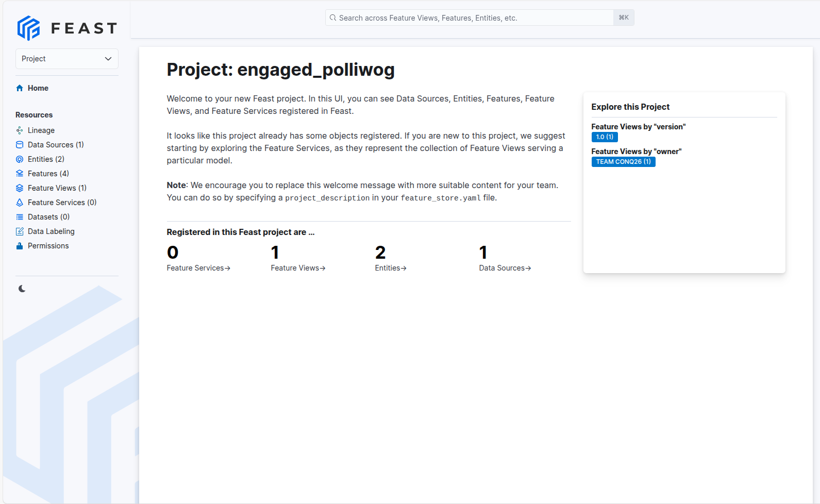Click the Permissions lock icon
820x504 pixels.
pos(20,246)
